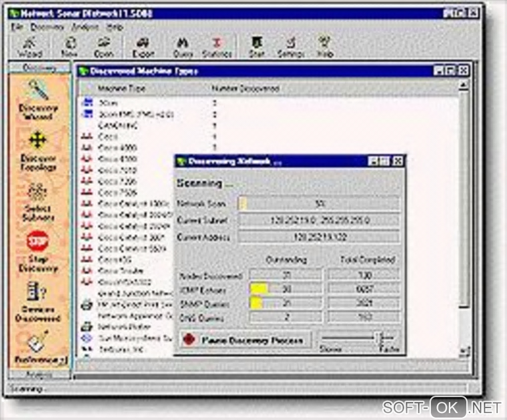
Task: Click the ICMP Echoes outstanding bar
Action: [286, 289]
